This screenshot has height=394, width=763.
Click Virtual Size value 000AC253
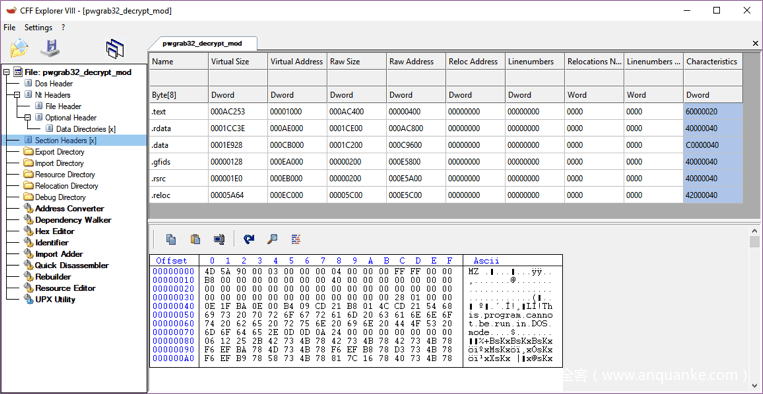[x=238, y=112]
